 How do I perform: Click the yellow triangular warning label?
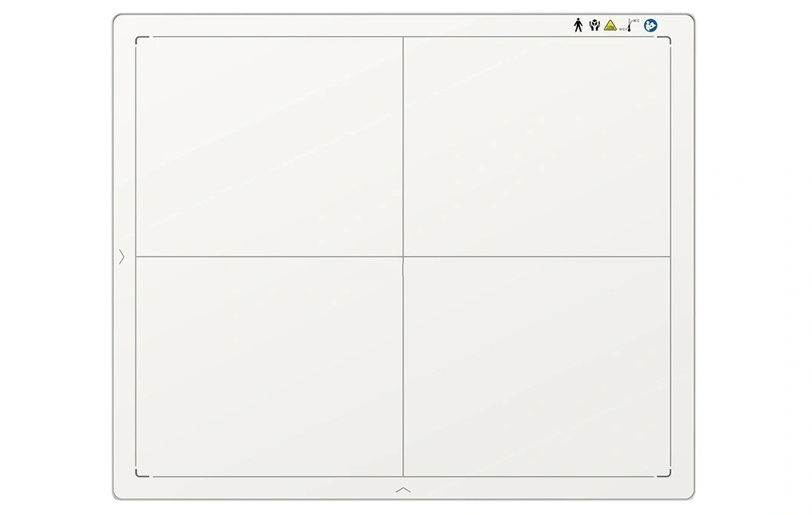[x=611, y=25]
